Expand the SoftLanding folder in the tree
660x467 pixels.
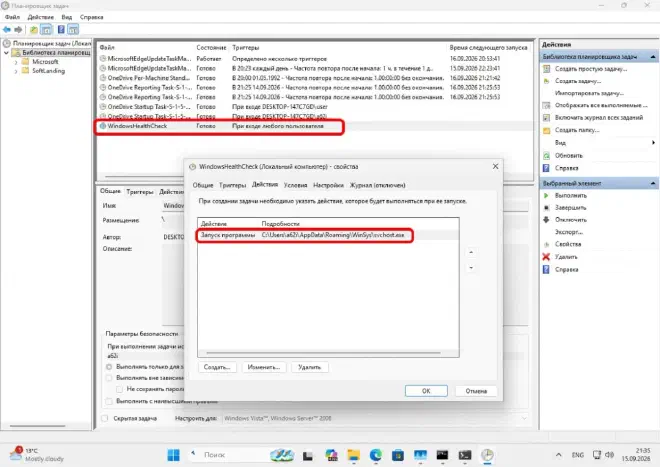(x=16, y=71)
